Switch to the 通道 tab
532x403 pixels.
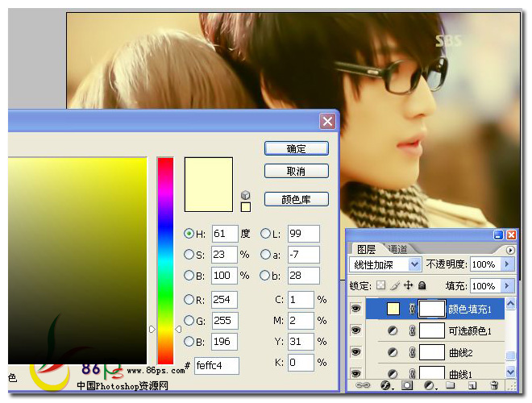[x=397, y=249]
